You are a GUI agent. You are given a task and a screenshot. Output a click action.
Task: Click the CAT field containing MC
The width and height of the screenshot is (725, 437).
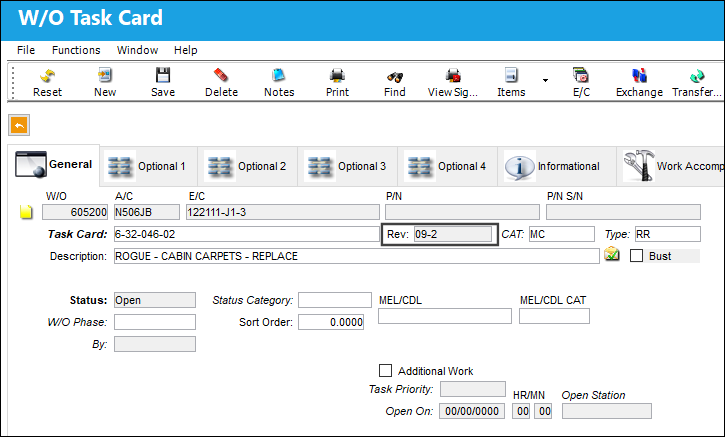point(562,234)
